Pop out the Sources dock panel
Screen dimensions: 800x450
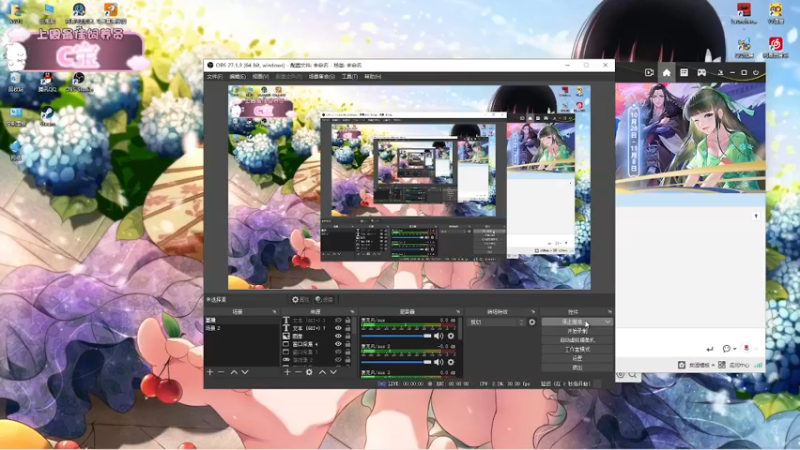pyautogui.click(x=352, y=312)
